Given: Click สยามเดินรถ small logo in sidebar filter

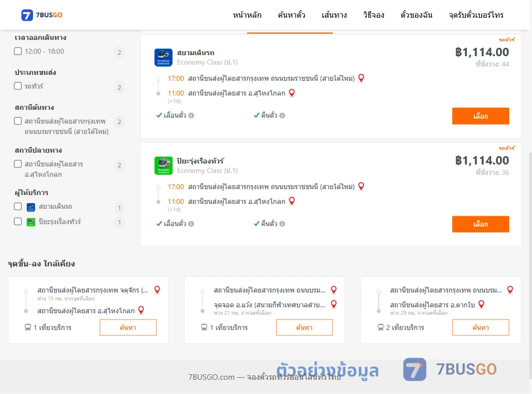Looking at the screenshot, I should (x=31, y=207).
